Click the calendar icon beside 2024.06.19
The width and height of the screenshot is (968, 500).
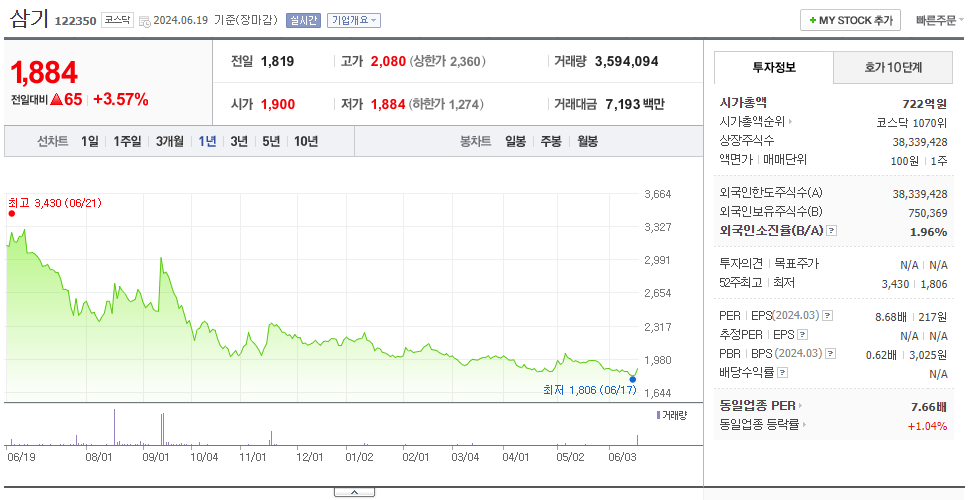[x=144, y=21]
